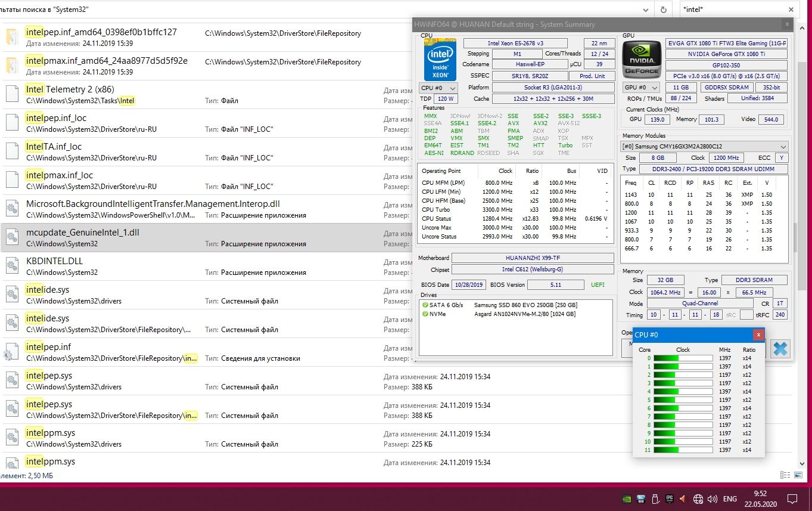The height and width of the screenshot is (511, 812).
Task: Open the Windows notification center icon
Action: [792, 499]
